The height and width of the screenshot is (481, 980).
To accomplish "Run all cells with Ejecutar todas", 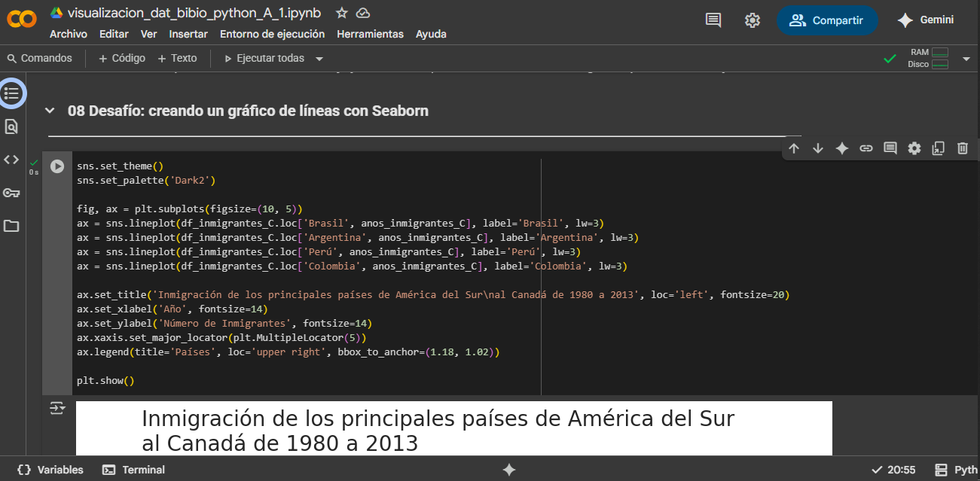I will coord(264,58).
